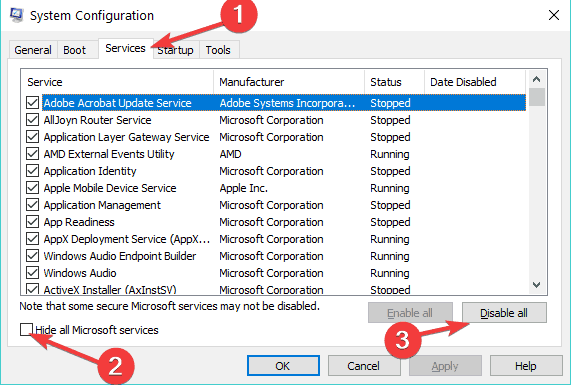Uncheck AMD External Events Utility checkbox
The width and height of the screenshot is (571, 385).
[x=32, y=154]
